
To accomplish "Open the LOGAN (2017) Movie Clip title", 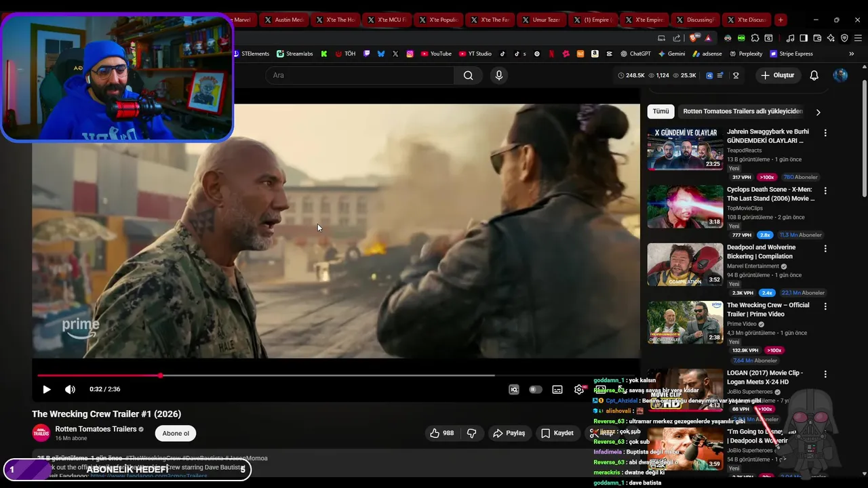I will (765, 377).
